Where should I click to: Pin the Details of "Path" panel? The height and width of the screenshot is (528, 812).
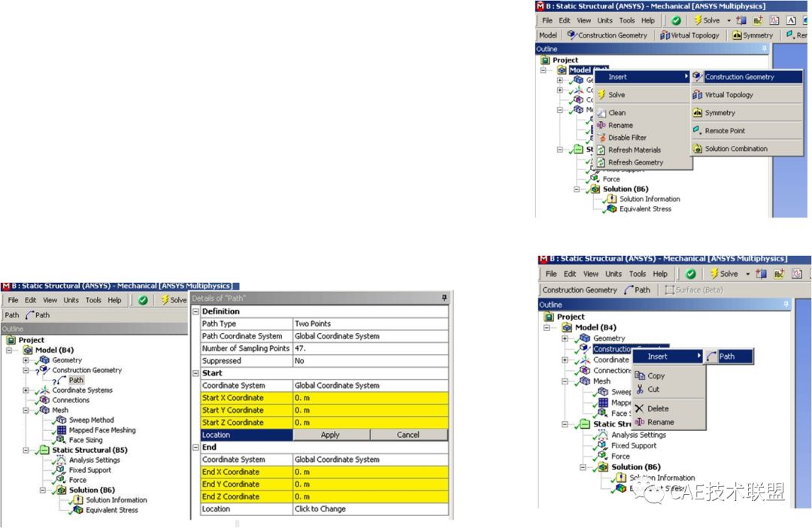pos(444,298)
